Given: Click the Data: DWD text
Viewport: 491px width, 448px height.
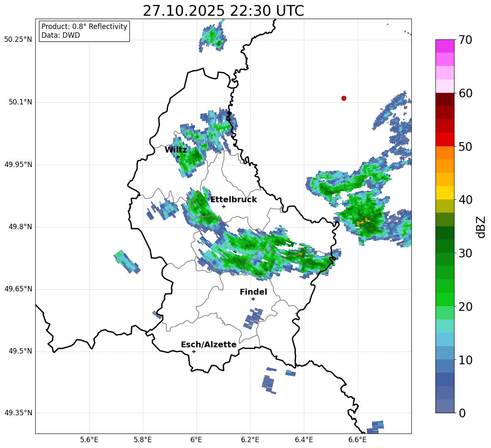Looking at the screenshot, I should click(61, 35).
